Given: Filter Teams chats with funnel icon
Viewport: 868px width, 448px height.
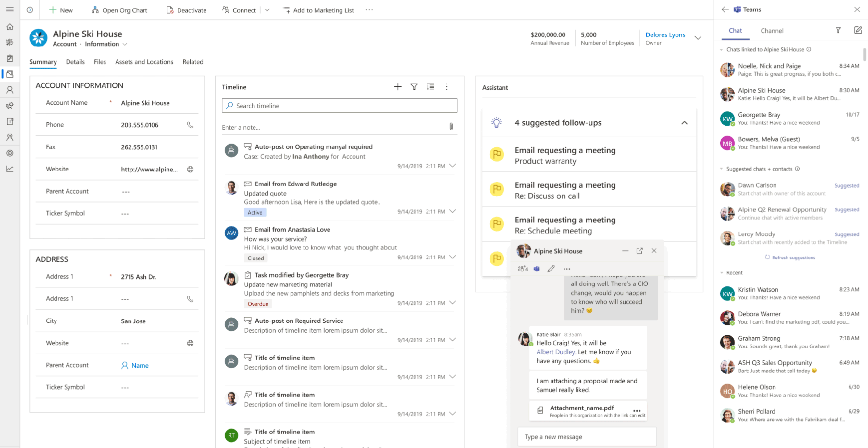Looking at the screenshot, I should (839, 30).
